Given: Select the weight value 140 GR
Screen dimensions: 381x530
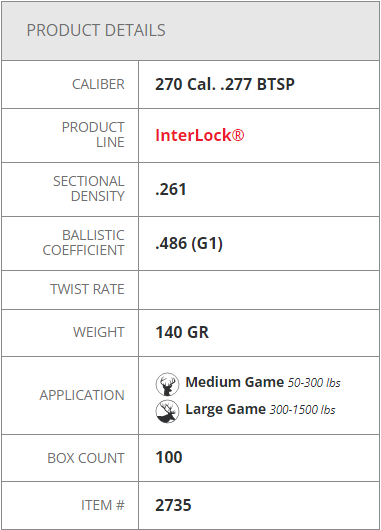Looking at the screenshot, I should (182, 332).
